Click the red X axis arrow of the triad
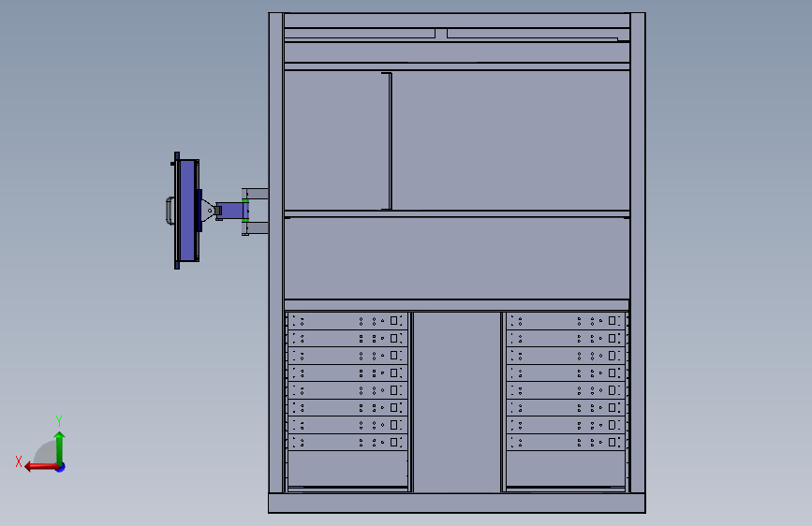Screen dimensions: 812x526 click(x=40, y=467)
